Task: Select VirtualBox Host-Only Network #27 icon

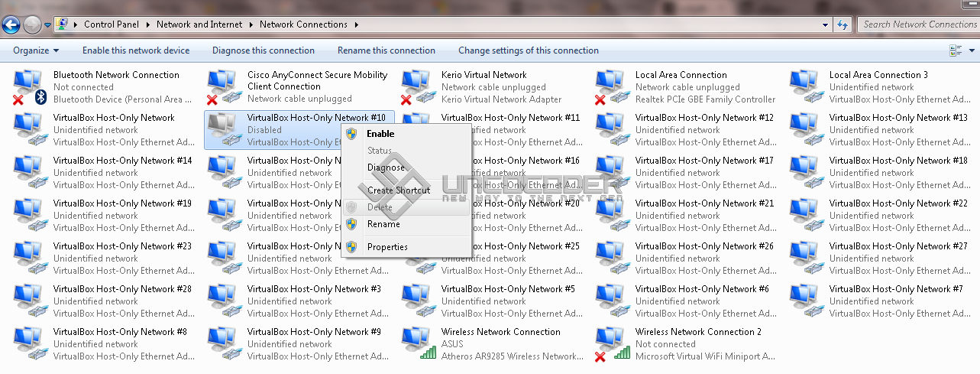Action: [806, 259]
